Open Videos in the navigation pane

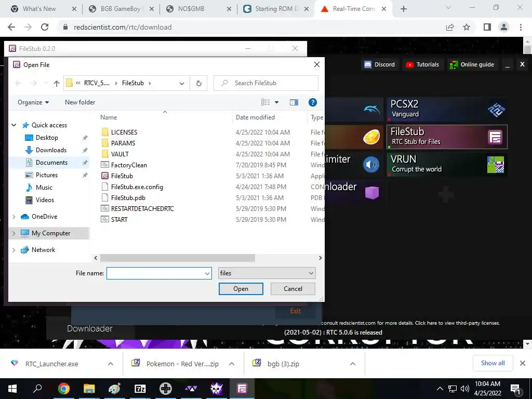point(45,200)
